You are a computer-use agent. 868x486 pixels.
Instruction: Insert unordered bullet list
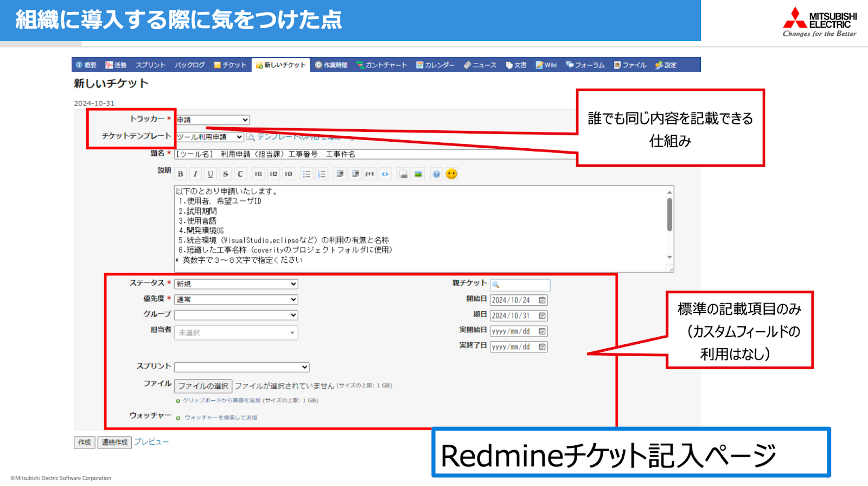(x=307, y=174)
